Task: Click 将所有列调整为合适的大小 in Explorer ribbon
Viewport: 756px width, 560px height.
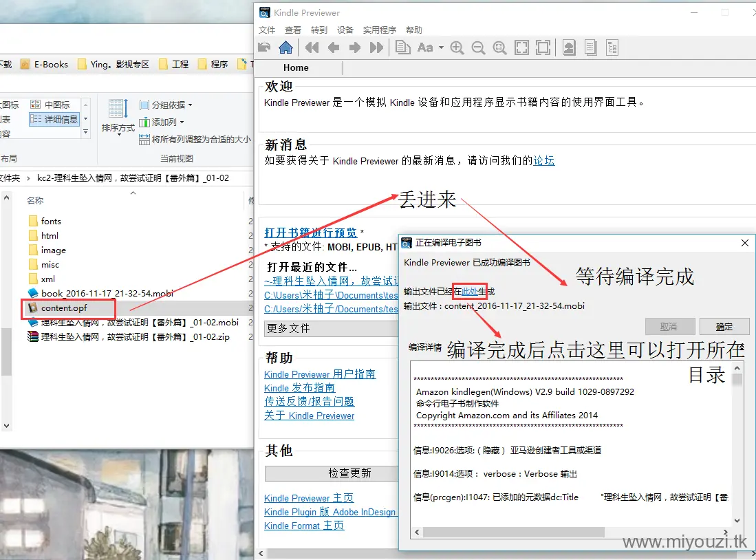Action: [195, 140]
